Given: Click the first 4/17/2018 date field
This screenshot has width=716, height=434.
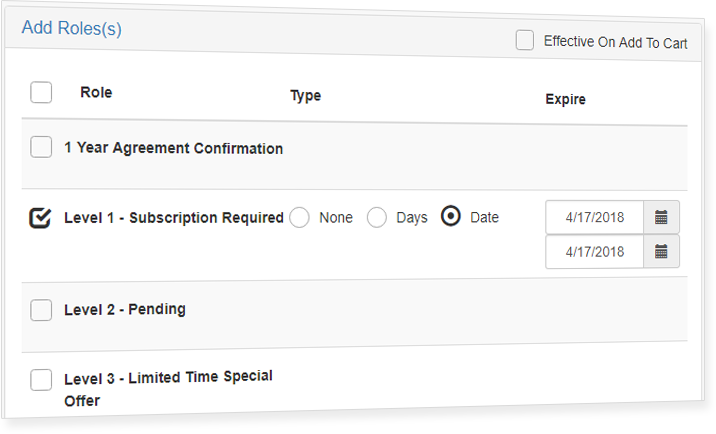Looking at the screenshot, I should (x=595, y=217).
